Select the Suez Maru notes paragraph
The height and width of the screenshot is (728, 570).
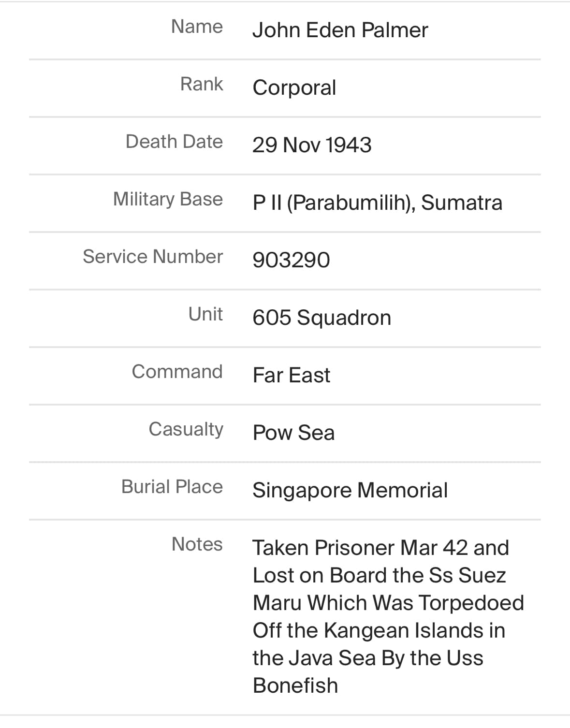[388, 617]
